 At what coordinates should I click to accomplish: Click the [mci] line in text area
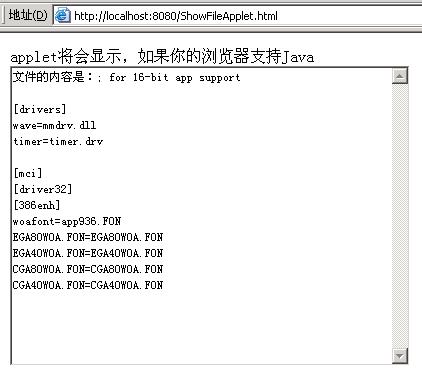tap(28, 173)
